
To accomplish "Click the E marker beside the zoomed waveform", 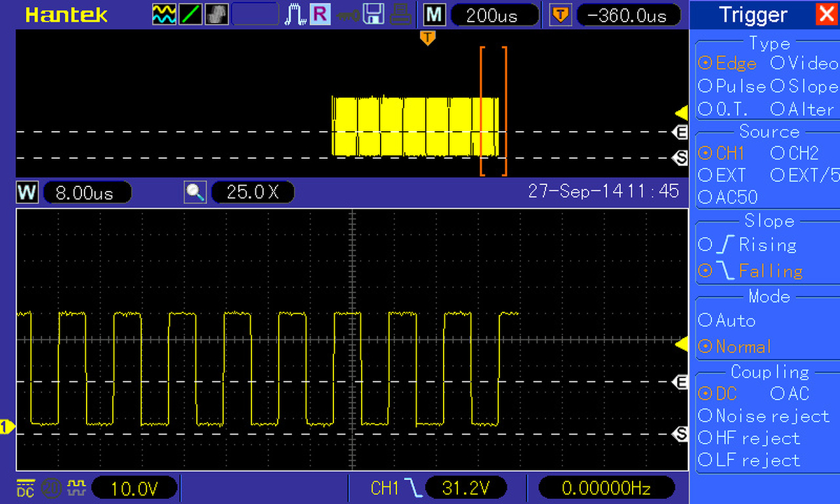I will tap(681, 382).
